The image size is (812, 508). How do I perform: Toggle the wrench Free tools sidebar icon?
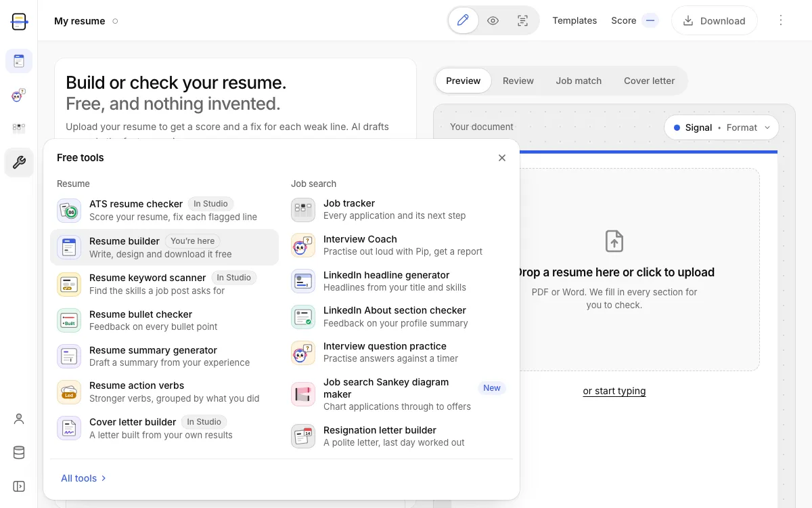click(x=19, y=163)
